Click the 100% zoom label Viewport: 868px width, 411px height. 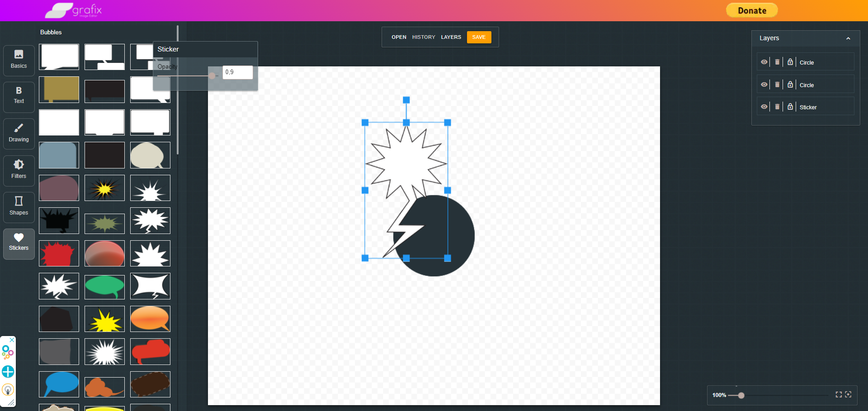click(x=719, y=395)
